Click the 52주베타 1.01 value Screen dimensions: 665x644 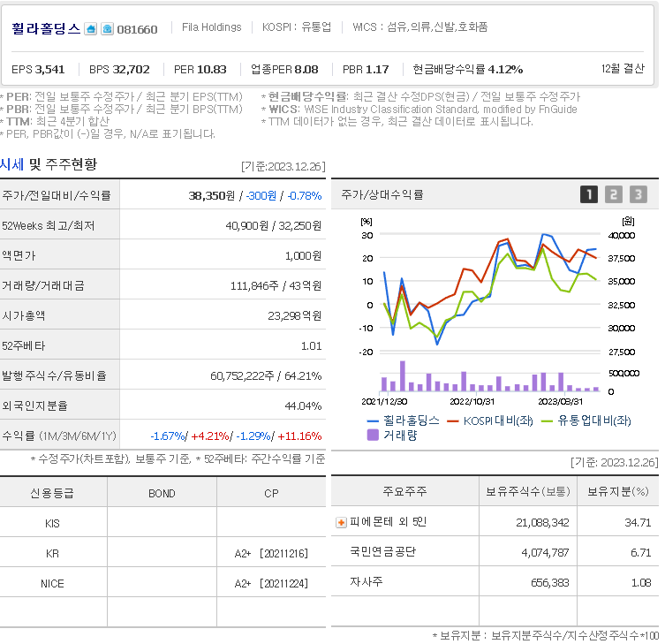[x=311, y=345]
